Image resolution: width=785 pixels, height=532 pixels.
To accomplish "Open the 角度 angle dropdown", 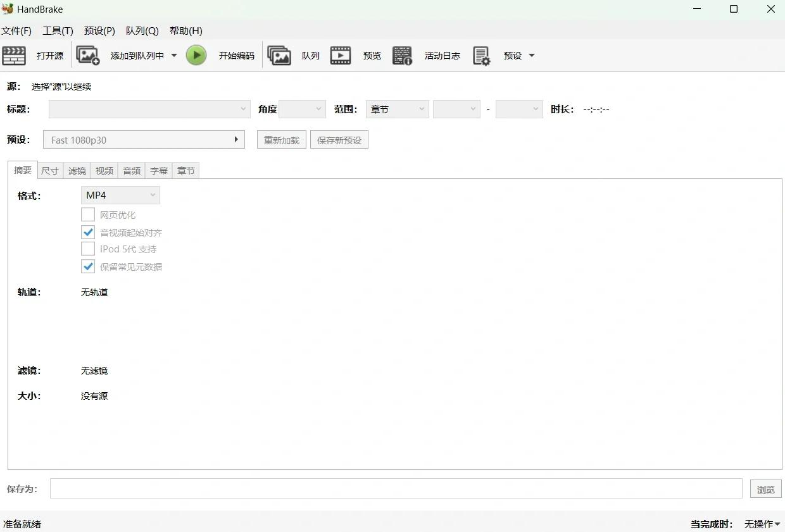I will pyautogui.click(x=302, y=109).
